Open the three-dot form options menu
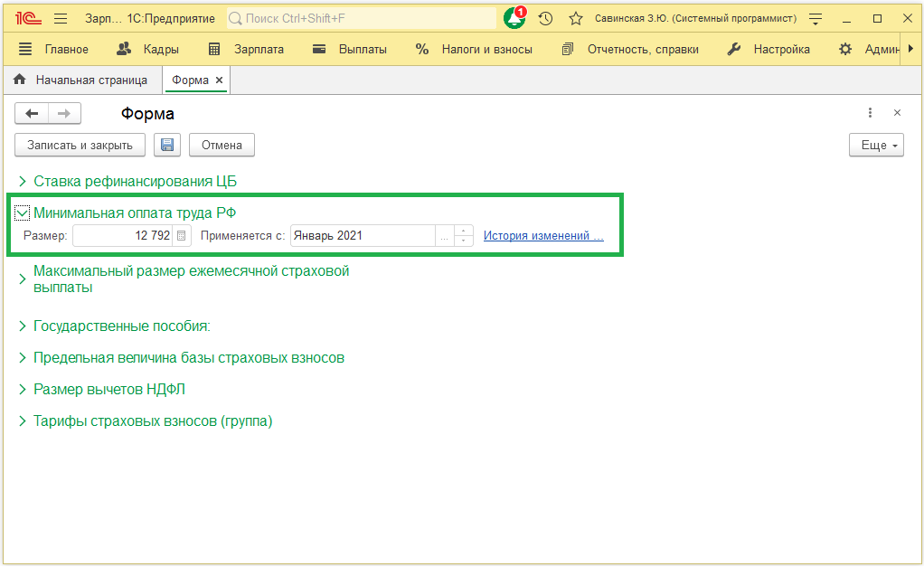This screenshot has height=567, width=924. click(x=870, y=113)
